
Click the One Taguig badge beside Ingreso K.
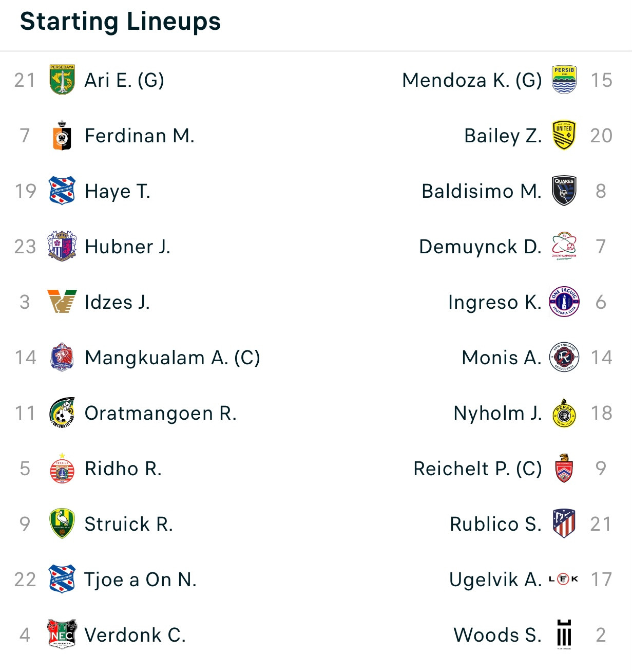click(564, 302)
